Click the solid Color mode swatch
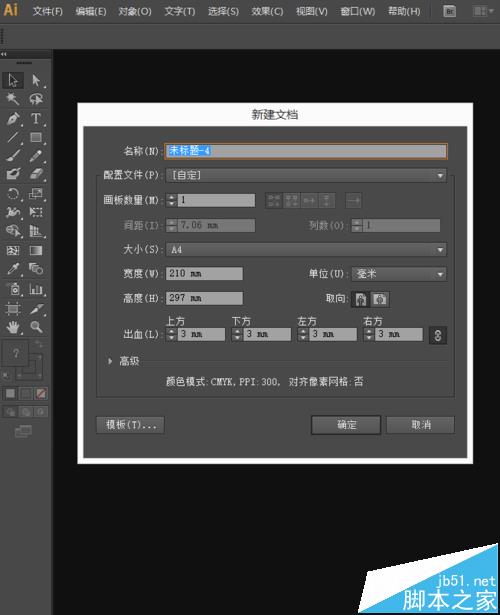The width and height of the screenshot is (500, 615). 10,393
